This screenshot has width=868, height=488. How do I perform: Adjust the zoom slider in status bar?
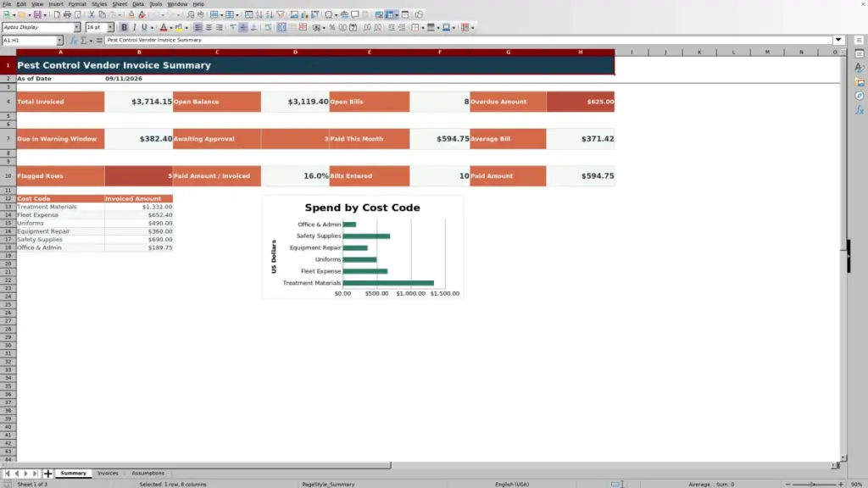(814, 484)
